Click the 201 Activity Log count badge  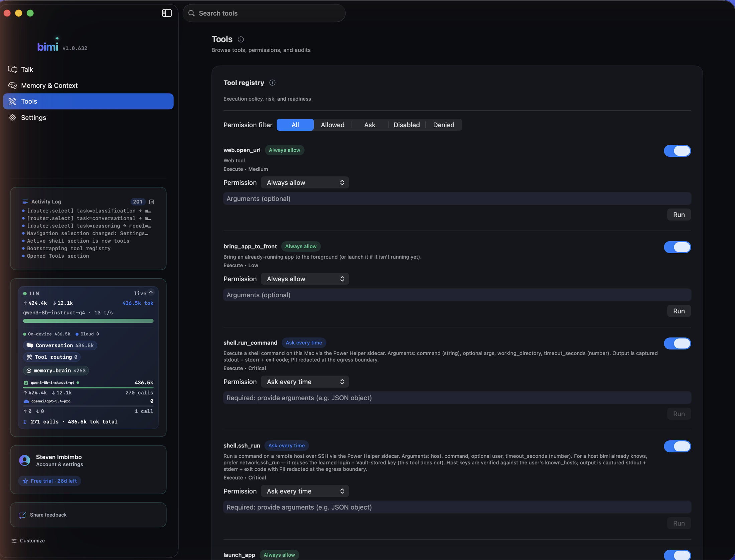(x=138, y=201)
